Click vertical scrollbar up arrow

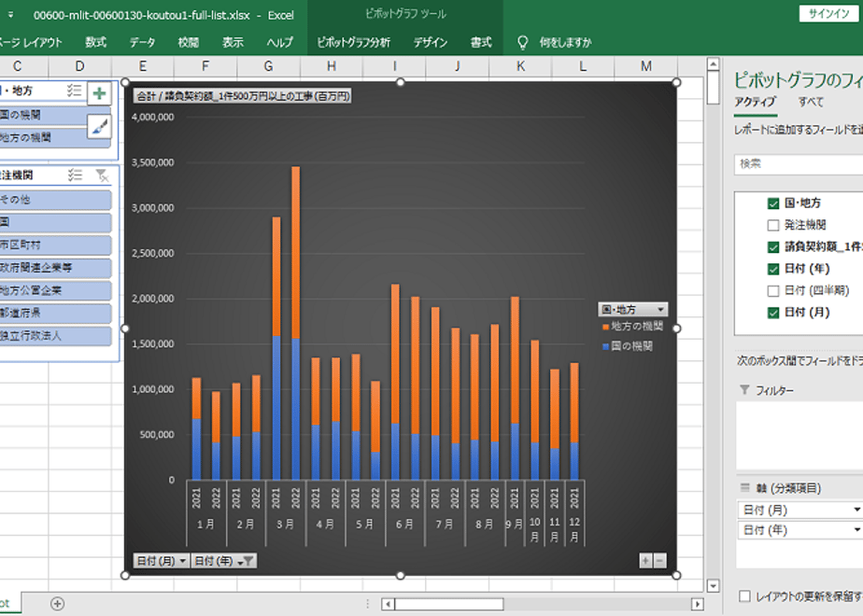[713, 64]
